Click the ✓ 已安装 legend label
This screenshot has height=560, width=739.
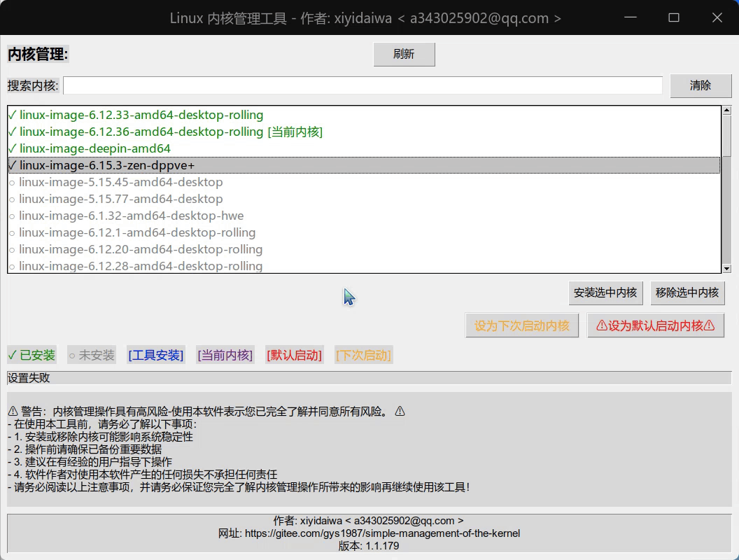click(x=31, y=355)
